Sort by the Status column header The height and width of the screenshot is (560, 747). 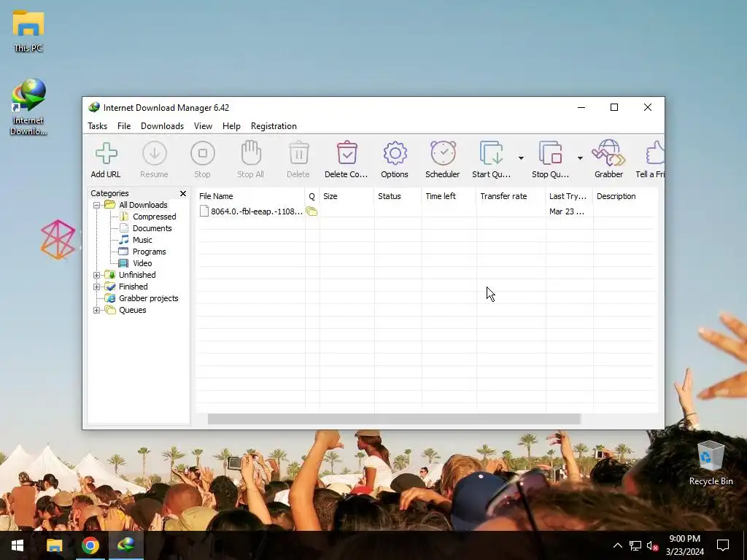click(398, 196)
